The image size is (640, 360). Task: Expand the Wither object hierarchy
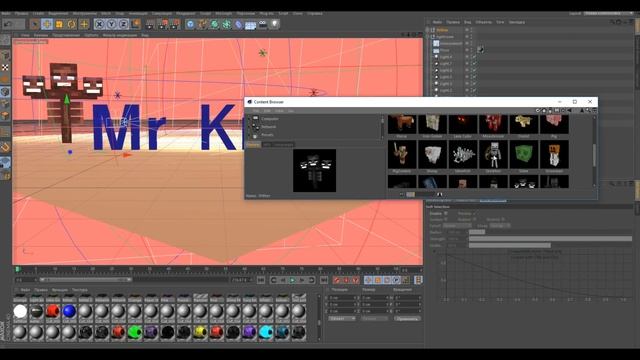pos(427,30)
